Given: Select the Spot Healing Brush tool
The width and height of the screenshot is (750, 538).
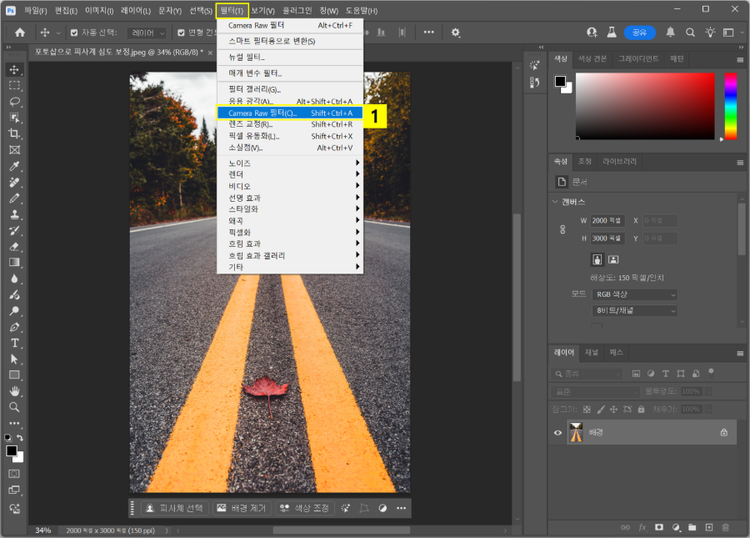Looking at the screenshot, I should pos(14,182).
